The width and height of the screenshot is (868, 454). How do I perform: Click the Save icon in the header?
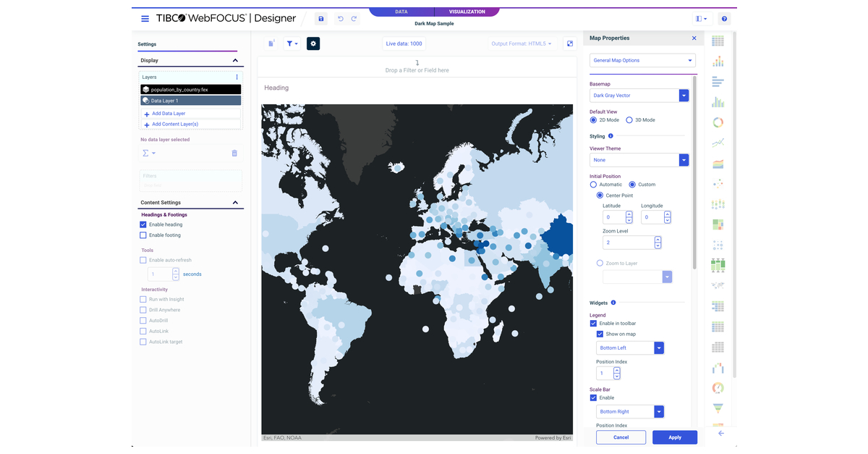[x=322, y=19]
